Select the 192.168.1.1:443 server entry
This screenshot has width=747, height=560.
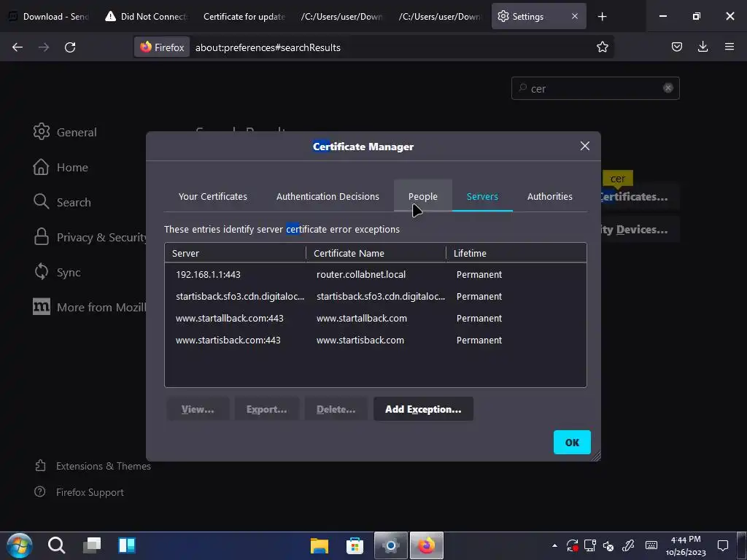click(208, 275)
